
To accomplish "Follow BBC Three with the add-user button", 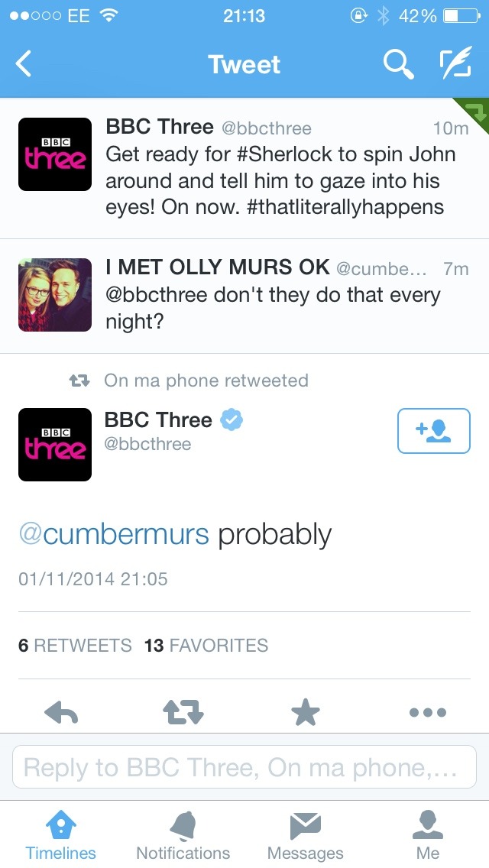I will [433, 431].
